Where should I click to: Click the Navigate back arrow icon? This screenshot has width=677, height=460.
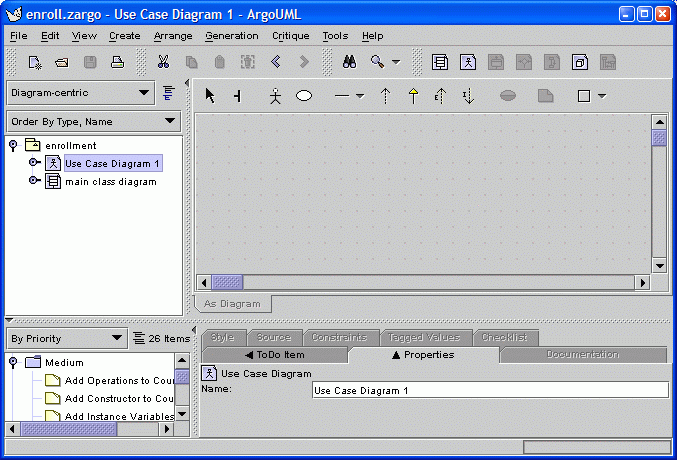click(x=275, y=62)
